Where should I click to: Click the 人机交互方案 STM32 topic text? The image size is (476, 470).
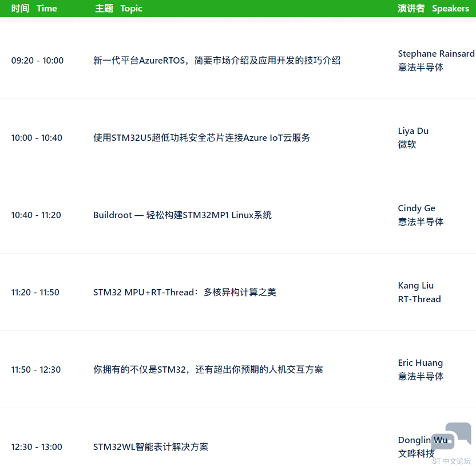(x=208, y=369)
